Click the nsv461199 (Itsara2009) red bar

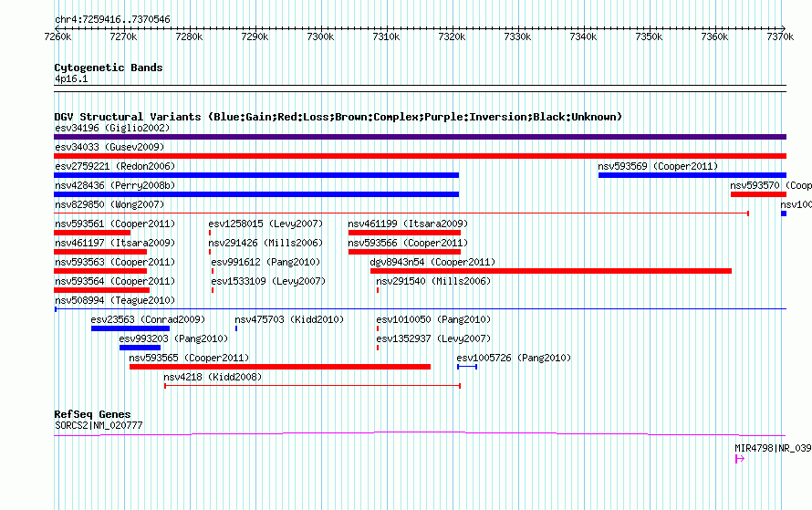coord(404,233)
